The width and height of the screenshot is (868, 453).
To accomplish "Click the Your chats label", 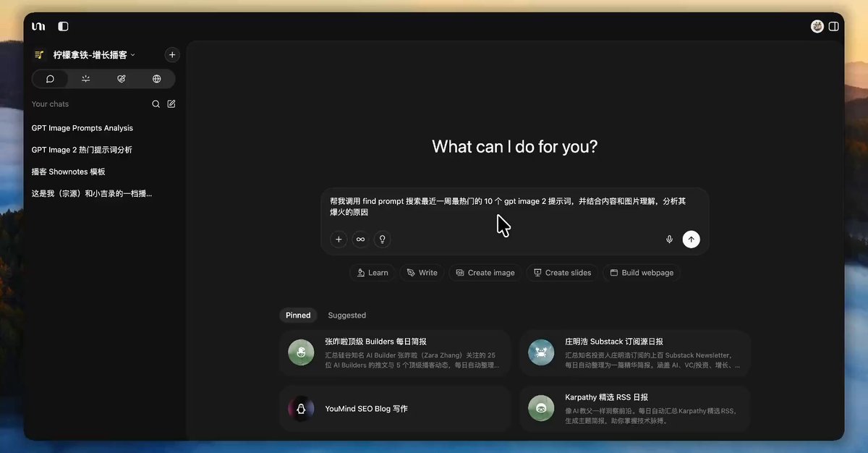I will click(x=50, y=104).
